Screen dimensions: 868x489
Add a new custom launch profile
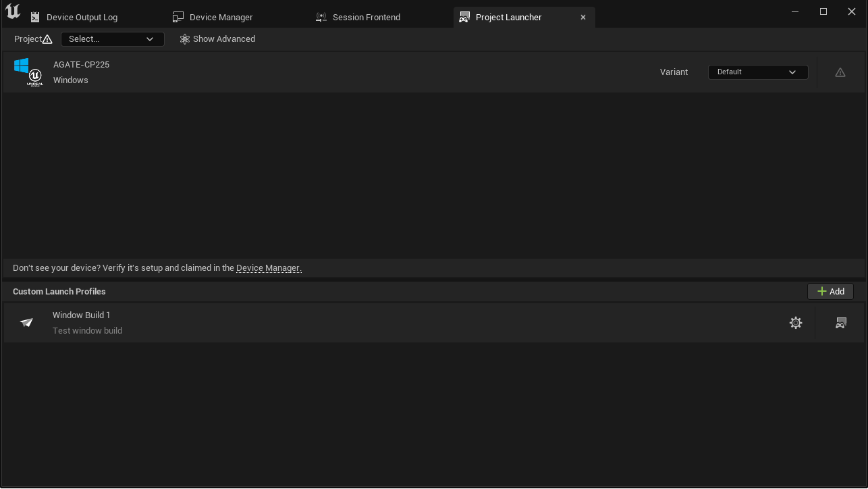830,292
